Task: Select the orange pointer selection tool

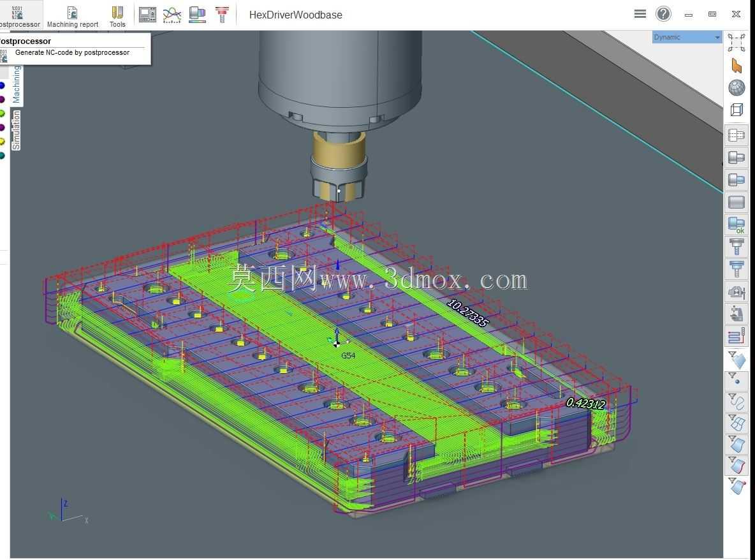Action: pyautogui.click(x=737, y=66)
